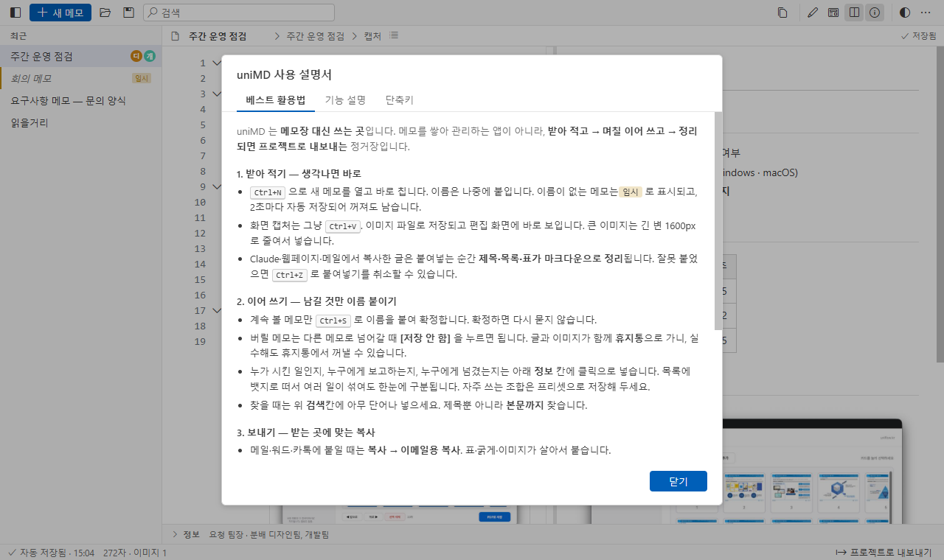Click the 캡처 breadcrumb item
Viewport: 944px width, 560px height.
click(372, 35)
